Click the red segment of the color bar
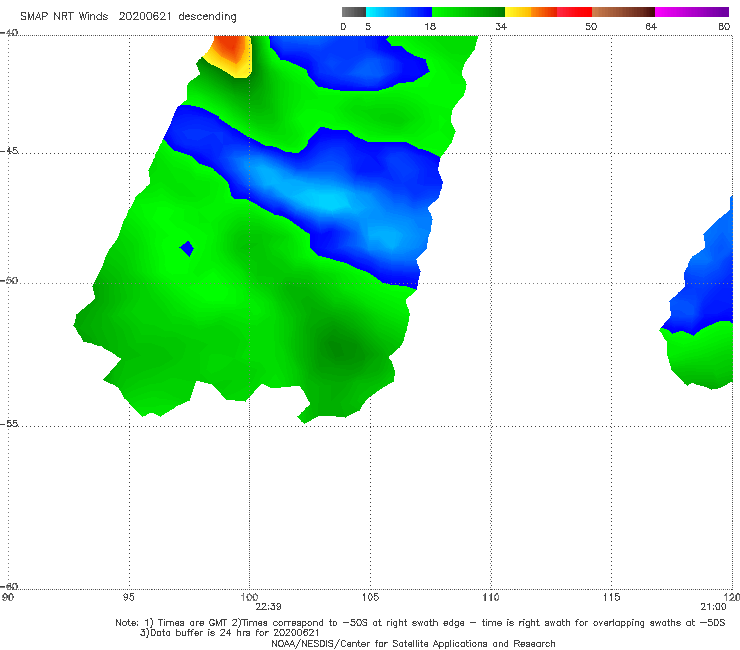 [574, 12]
